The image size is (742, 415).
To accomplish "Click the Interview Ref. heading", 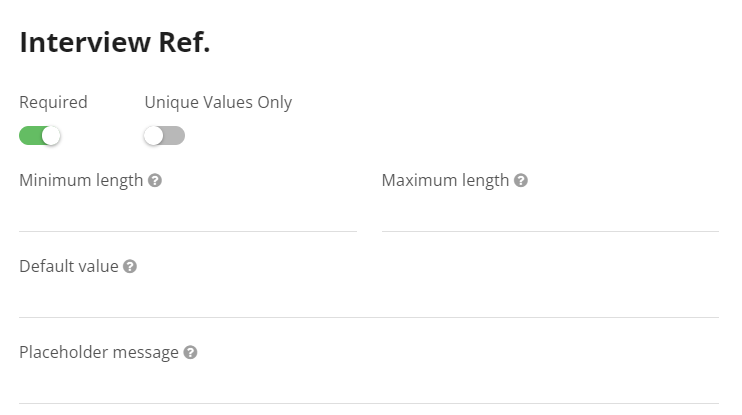I will click(115, 43).
